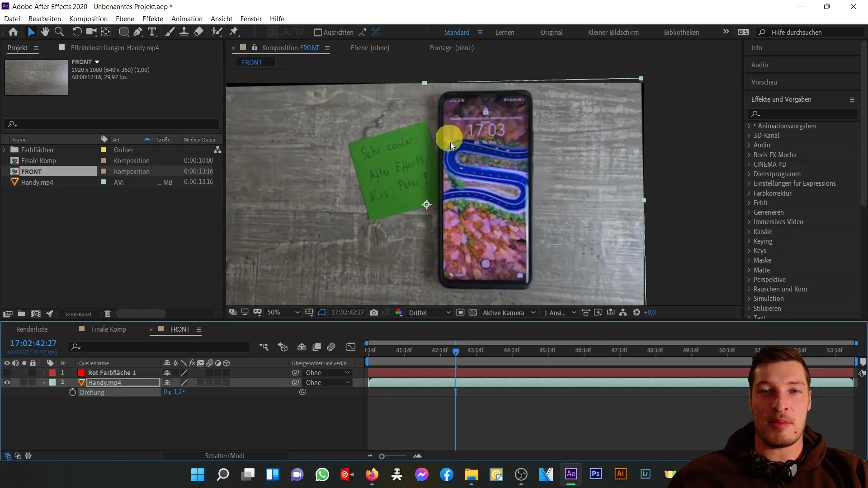The width and height of the screenshot is (868, 488).
Task: Toggle Drehung stopwatch keyframing
Action: pyautogui.click(x=72, y=393)
